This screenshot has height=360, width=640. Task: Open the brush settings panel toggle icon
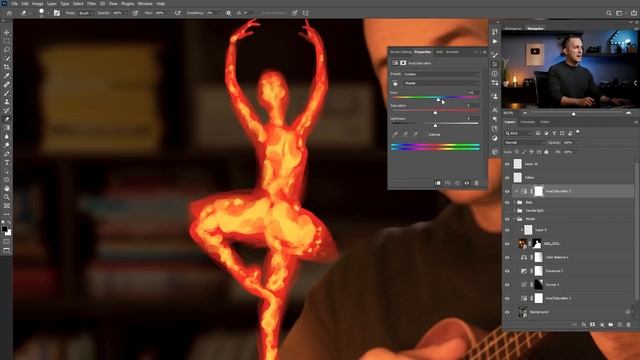pyautogui.click(x=57, y=13)
